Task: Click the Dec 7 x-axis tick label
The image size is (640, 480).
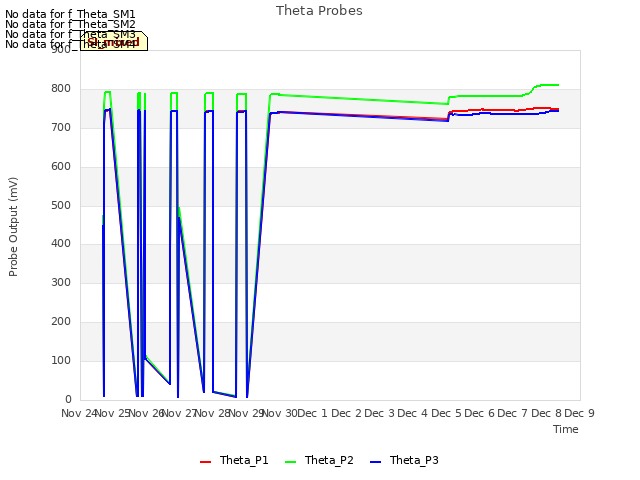Action: 513,413
